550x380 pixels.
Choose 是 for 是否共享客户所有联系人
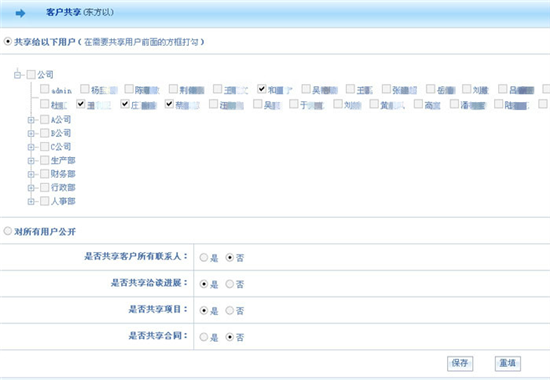coord(203,257)
